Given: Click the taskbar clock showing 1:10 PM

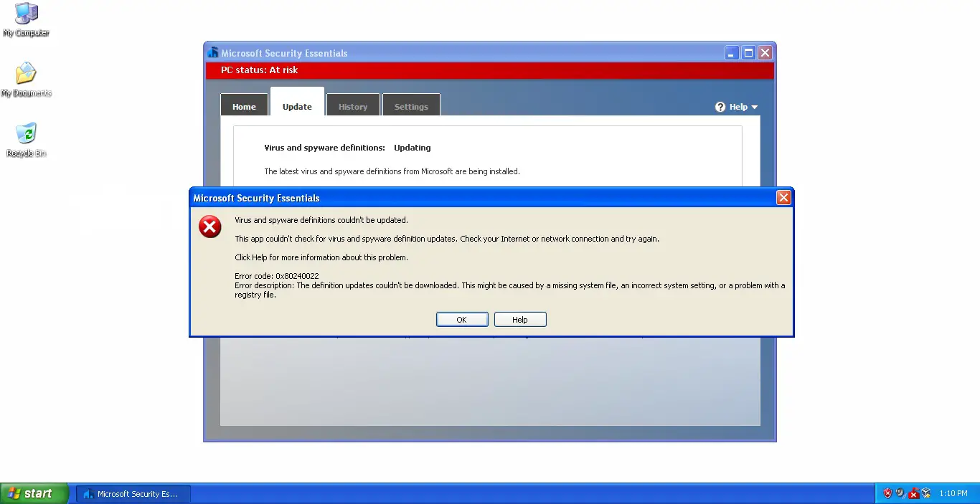Looking at the screenshot, I should (953, 493).
